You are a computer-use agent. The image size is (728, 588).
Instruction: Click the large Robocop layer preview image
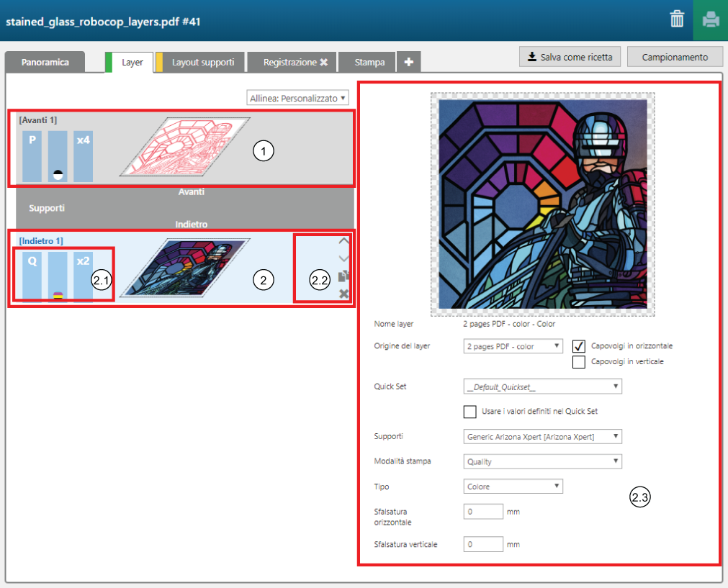(543, 204)
